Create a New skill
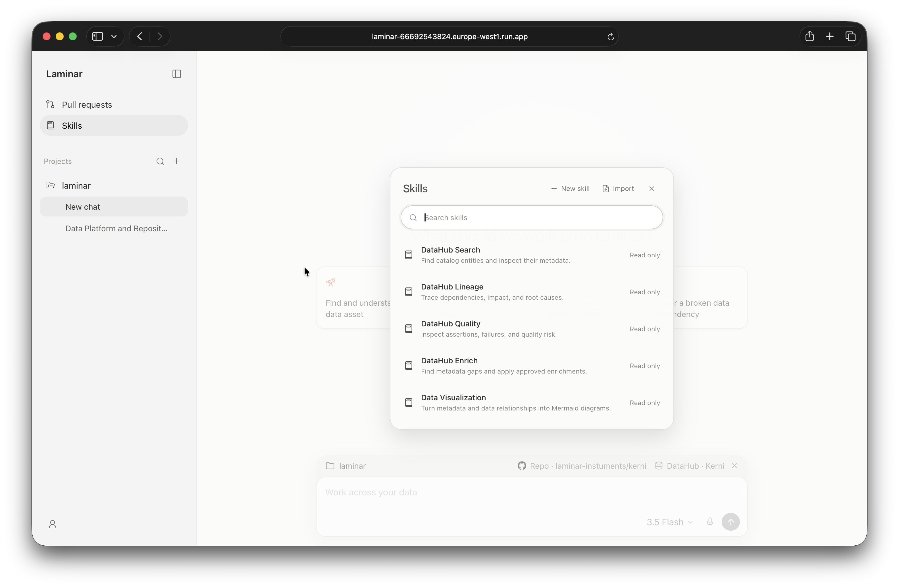 point(570,188)
